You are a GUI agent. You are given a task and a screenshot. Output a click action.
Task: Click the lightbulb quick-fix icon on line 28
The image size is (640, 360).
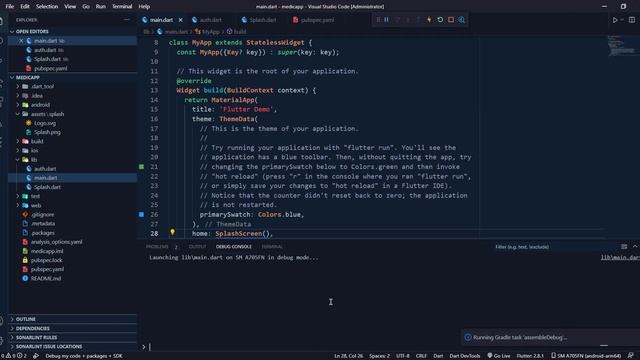click(172, 232)
